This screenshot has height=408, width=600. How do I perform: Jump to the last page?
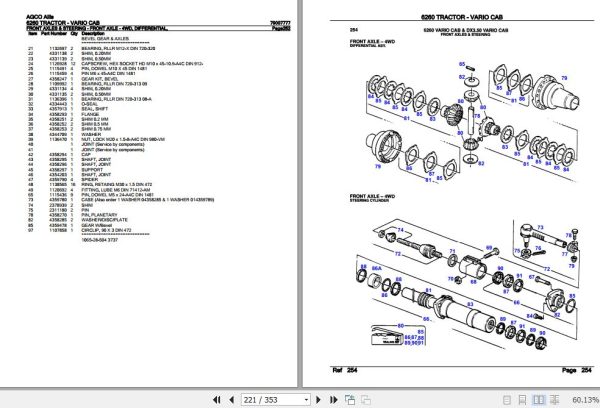[334, 400]
